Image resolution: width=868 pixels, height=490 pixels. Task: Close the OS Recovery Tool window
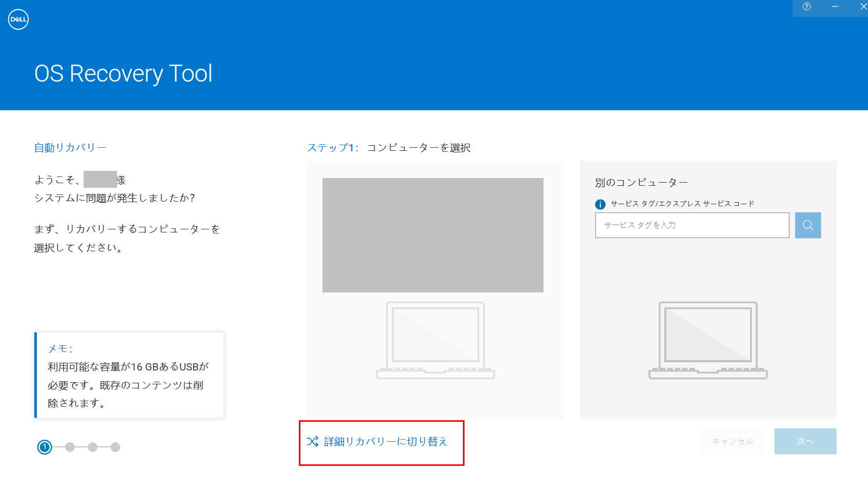click(863, 7)
